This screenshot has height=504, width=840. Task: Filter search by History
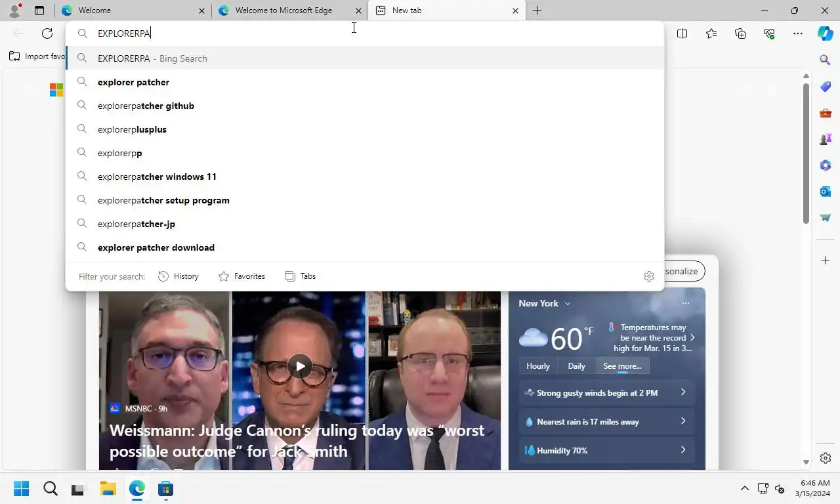click(x=178, y=276)
